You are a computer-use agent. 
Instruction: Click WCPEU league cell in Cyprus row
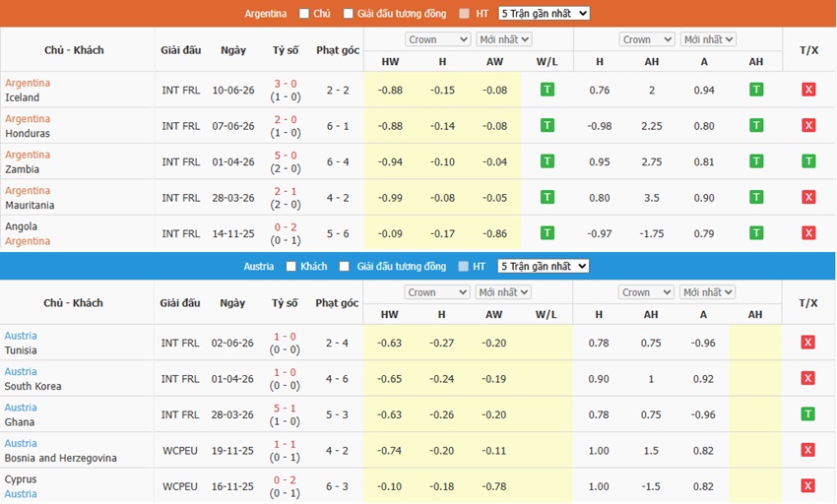click(180, 486)
